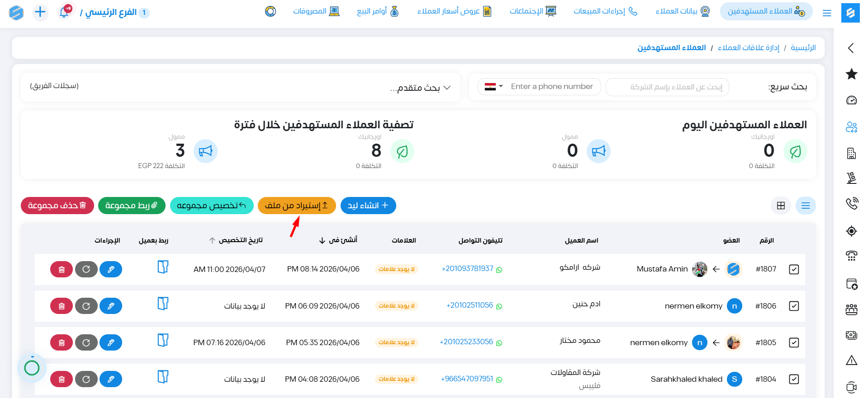Switch to grid view layout icon
This screenshot has height=398, width=868.
[781, 206]
